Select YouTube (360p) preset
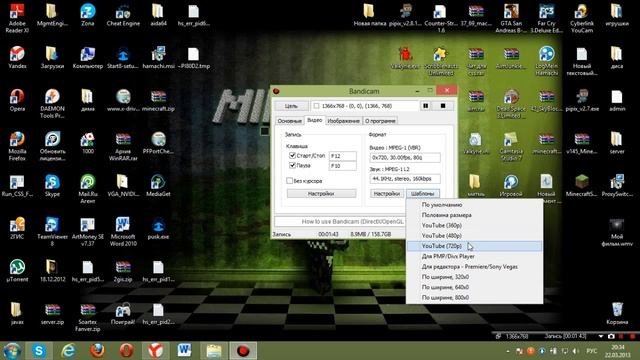This screenshot has width=640, height=360. (x=474, y=225)
